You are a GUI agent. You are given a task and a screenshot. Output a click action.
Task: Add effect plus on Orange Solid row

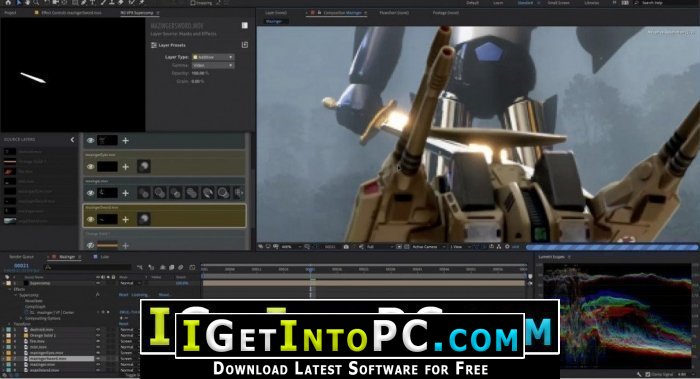pyautogui.click(x=125, y=245)
